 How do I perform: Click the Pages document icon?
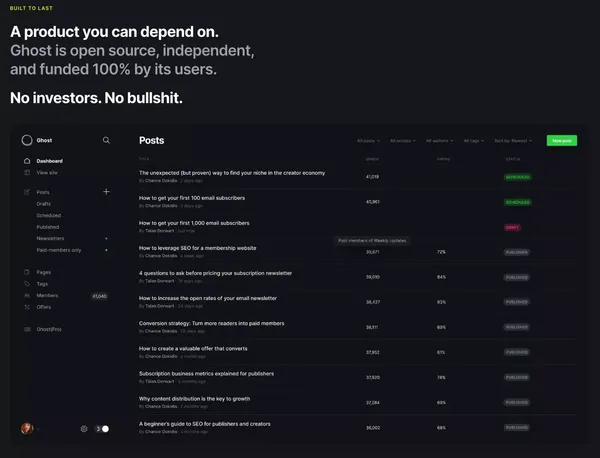click(x=27, y=272)
